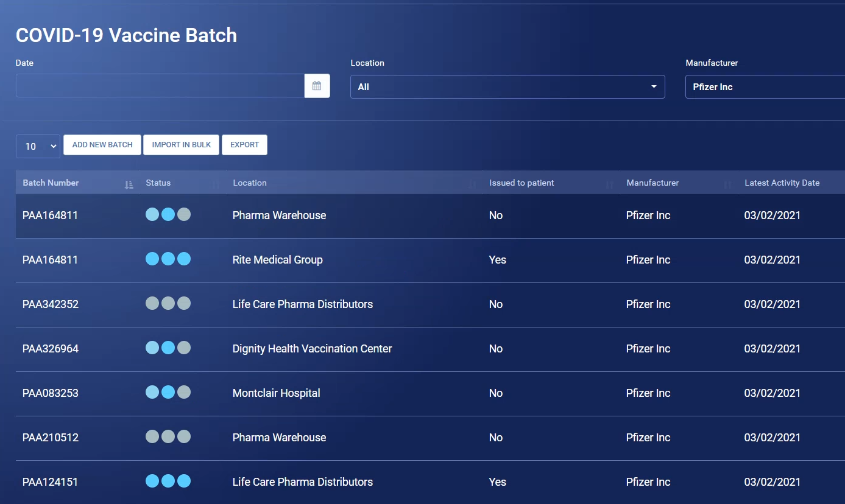Select batch PAA210512 at Pharma Warehouse
The width and height of the screenshot is (845, 504).
point(51,438)
